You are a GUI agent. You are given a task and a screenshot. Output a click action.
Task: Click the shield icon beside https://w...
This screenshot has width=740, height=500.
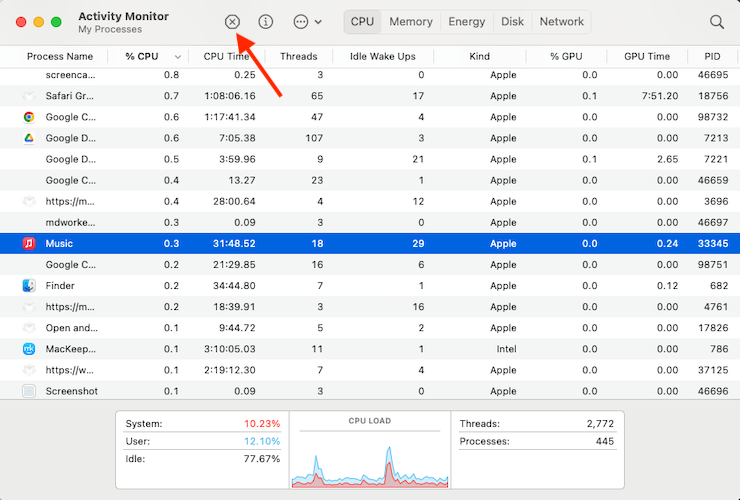[x=29, y=370]
